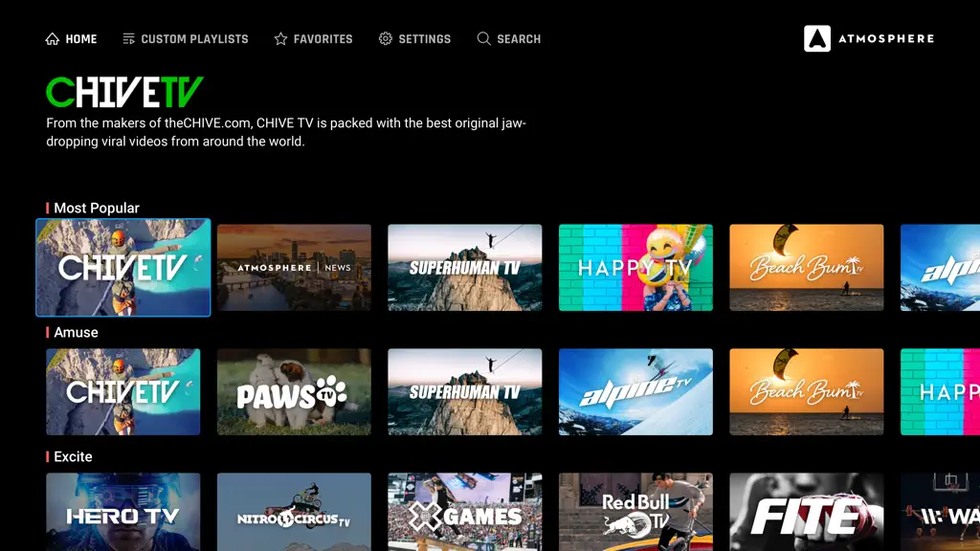The height and width of the screenshot is (551, 980).
Task: Open X Games channel tile
Action: point(464,512)
